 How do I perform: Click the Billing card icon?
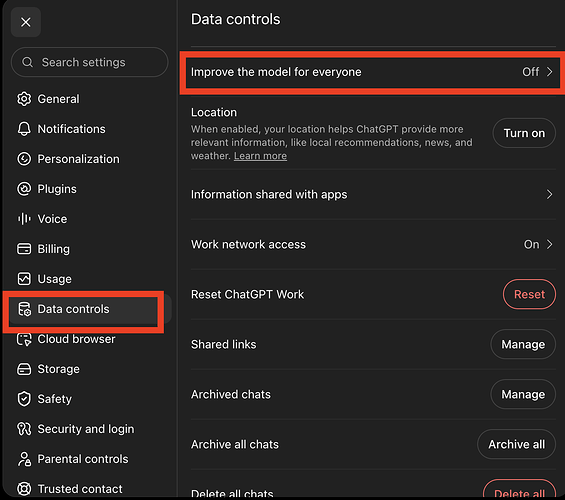point(24,249)
